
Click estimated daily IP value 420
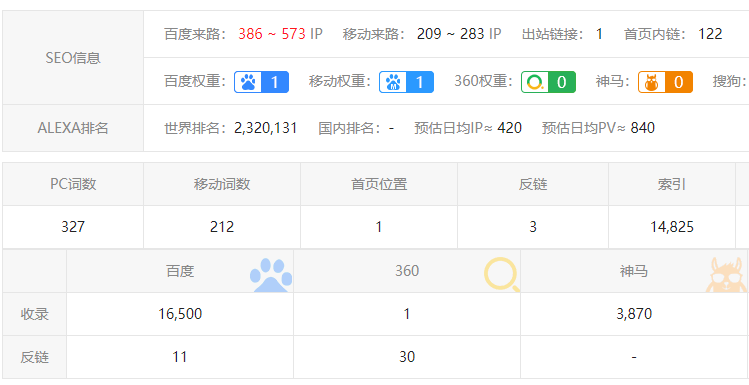(509, 128)
